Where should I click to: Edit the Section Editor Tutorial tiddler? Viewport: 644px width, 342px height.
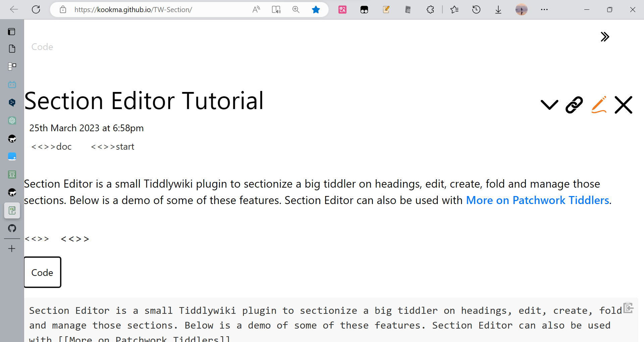(599, 105)
